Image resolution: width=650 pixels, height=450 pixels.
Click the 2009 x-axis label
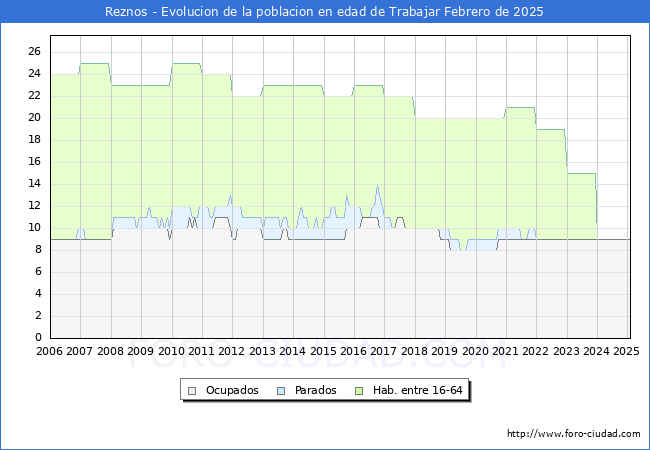pyautogui.click(x=141, y=351)
